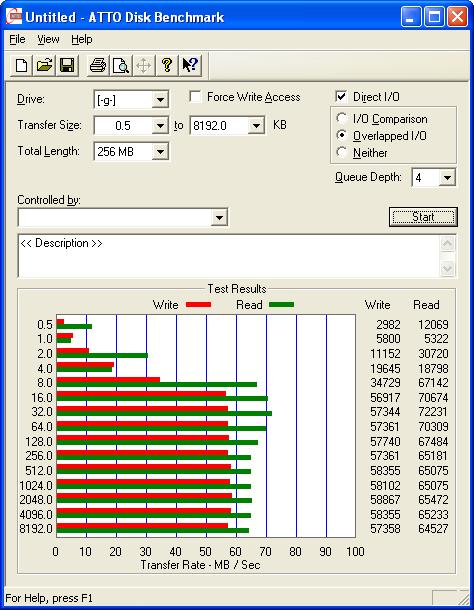
Task: Click the read value 12069
Action: [x=433, y=324]
